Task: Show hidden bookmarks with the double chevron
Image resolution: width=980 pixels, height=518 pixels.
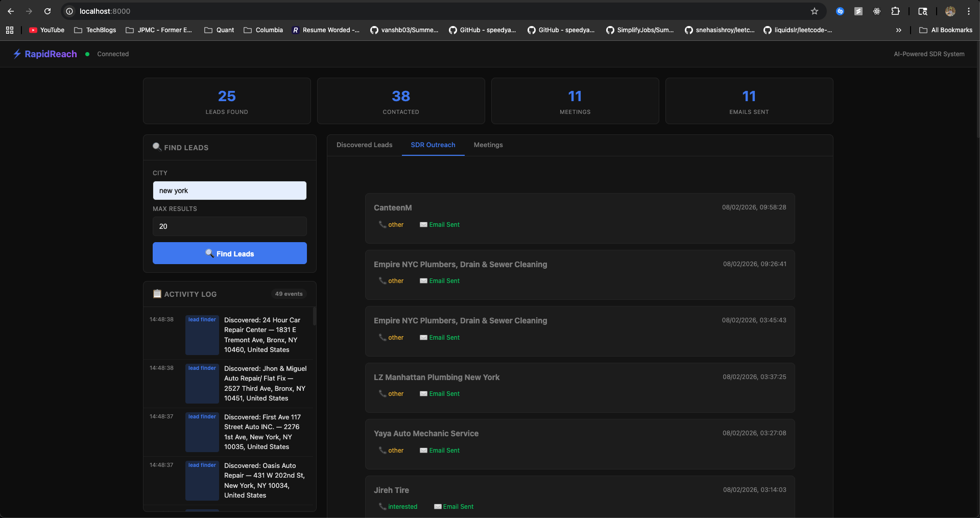Action: point(898,30)
